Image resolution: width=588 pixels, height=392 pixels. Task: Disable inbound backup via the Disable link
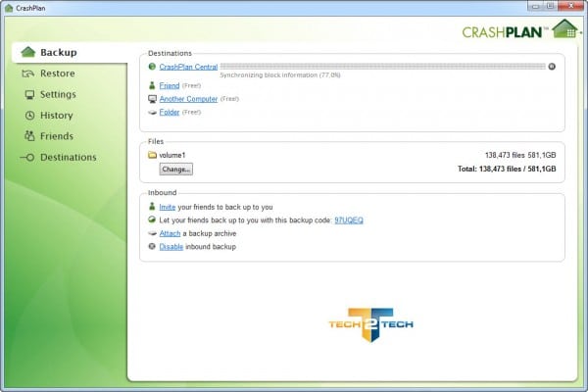pyautogui.click(x=171, y=246)
